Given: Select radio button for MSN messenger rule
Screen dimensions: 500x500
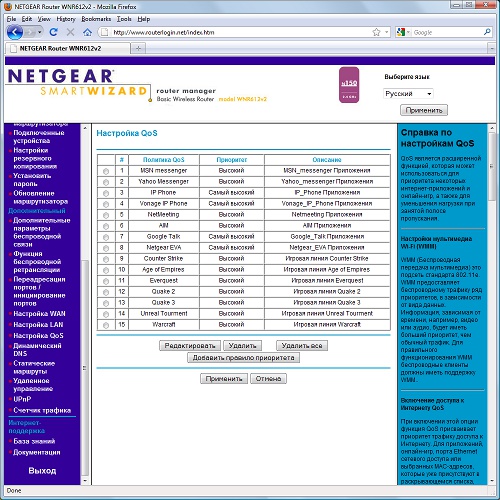Looking at the screenshot, I should click(106, 171).
